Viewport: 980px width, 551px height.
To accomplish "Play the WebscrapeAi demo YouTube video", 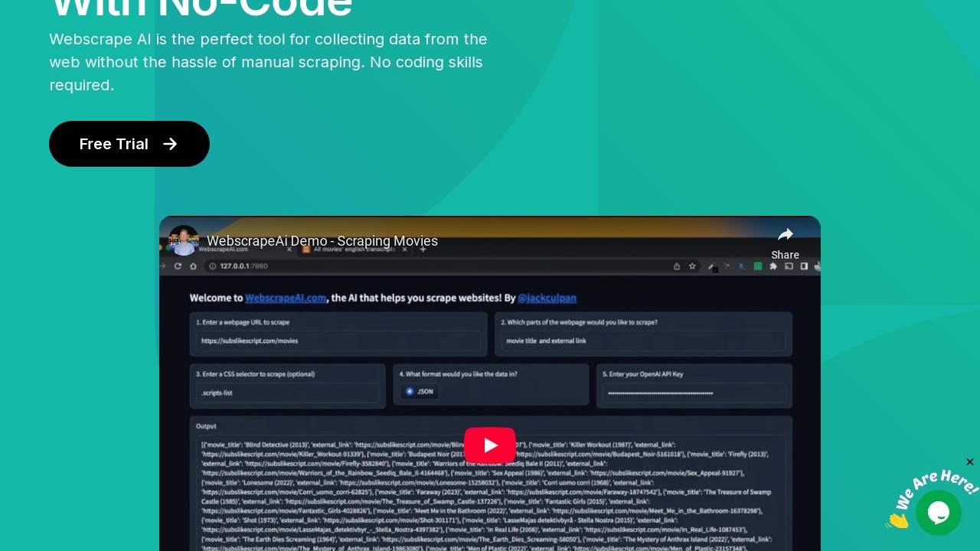I will (490, 445).
